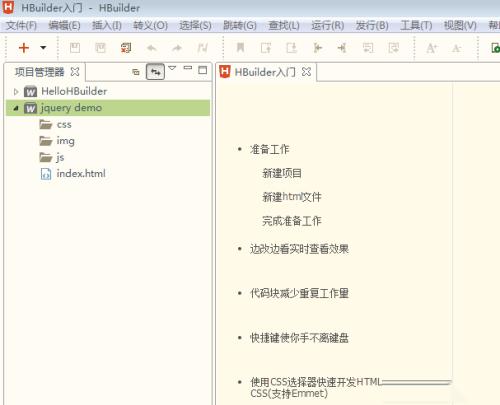The width and height of the screenshot is (500, 405).
Task: Click the HBuilder logo in title bar
Action: click(8, 7)
